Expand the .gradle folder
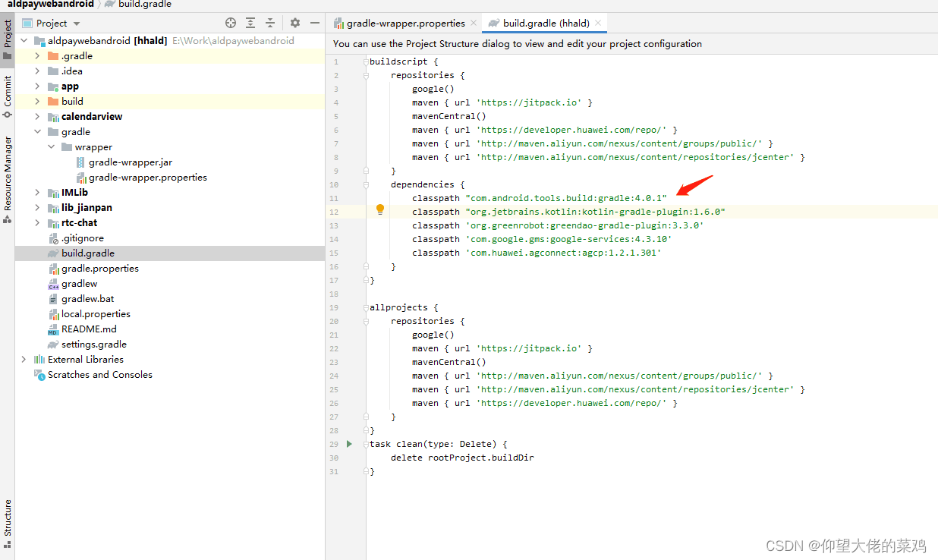Screen dimensions: 938x560 click(37, 55)
